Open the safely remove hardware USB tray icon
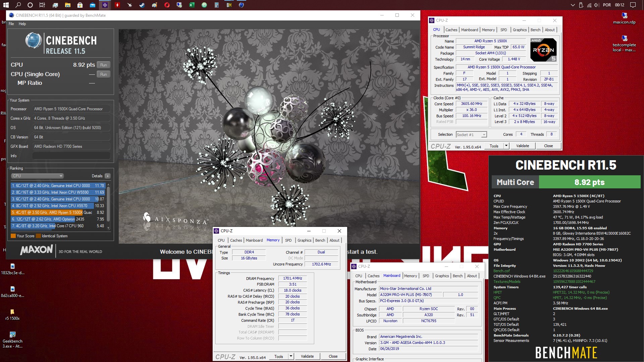Screen dimensions: 644x362 [x=581, y=5]
